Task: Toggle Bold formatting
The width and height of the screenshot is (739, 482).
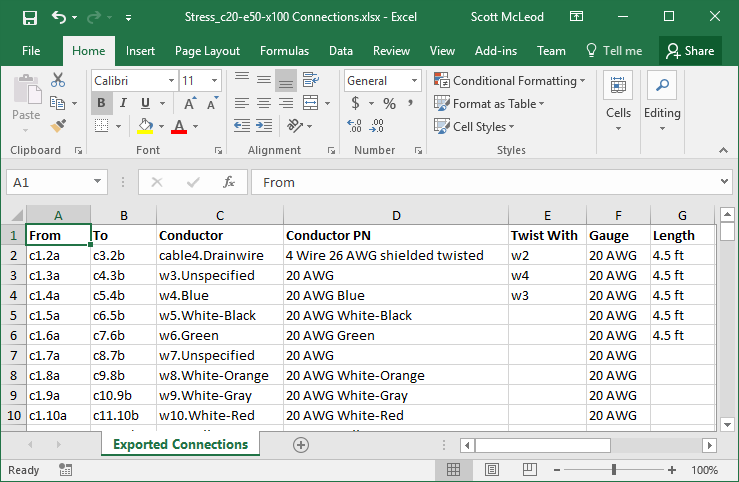Action: 101,103
